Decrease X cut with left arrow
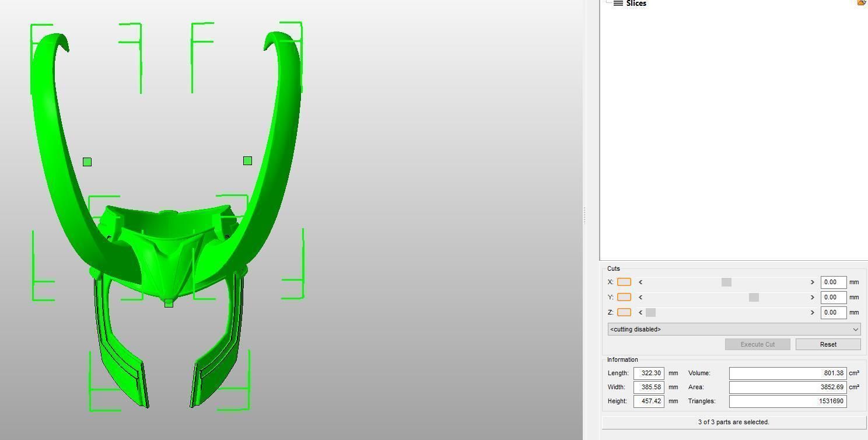Viewport: 868px width, 440px height. (x=640, y=282)
